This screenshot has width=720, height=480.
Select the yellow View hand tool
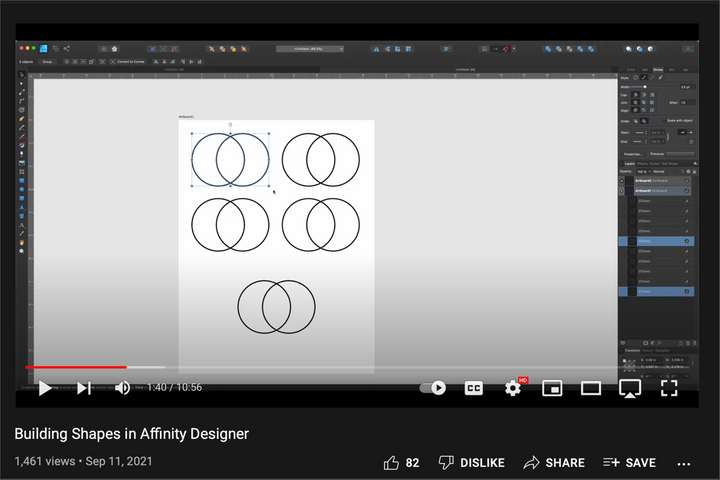[x=22, y=243]
